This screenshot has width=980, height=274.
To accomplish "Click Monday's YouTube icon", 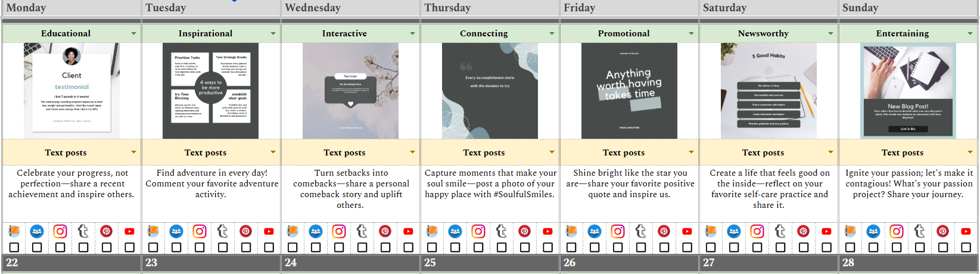I will pos(129,231).
